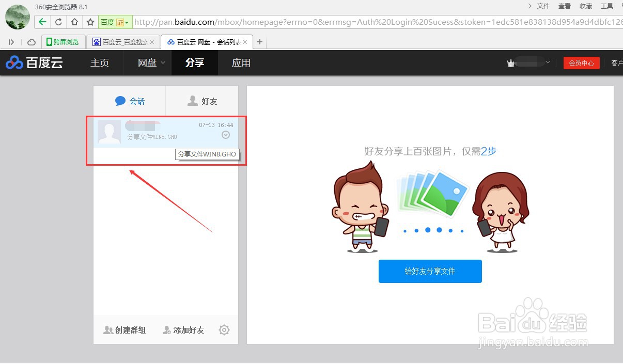Open the browser 文件 menu

[543, 6]
